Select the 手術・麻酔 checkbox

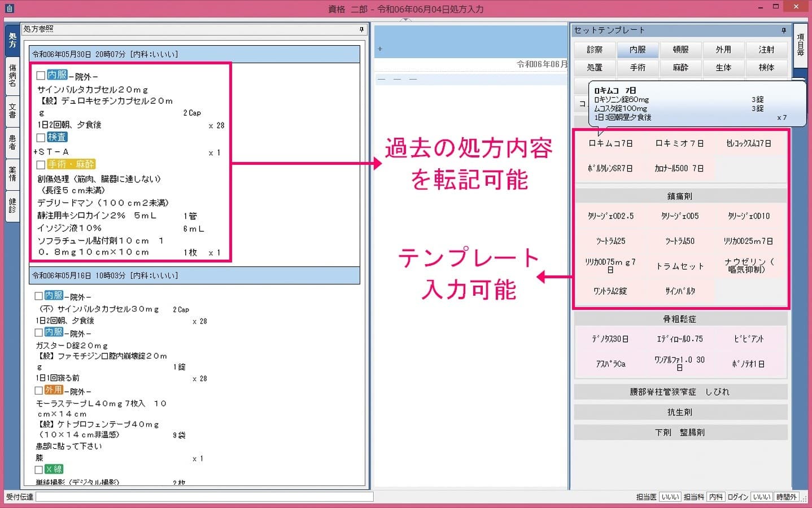[41, 165]
